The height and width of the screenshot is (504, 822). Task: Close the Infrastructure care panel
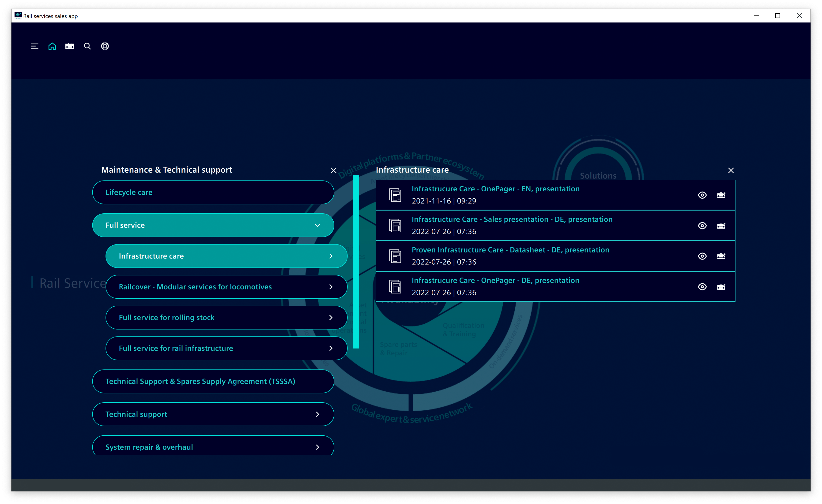[x=731, y=170]
